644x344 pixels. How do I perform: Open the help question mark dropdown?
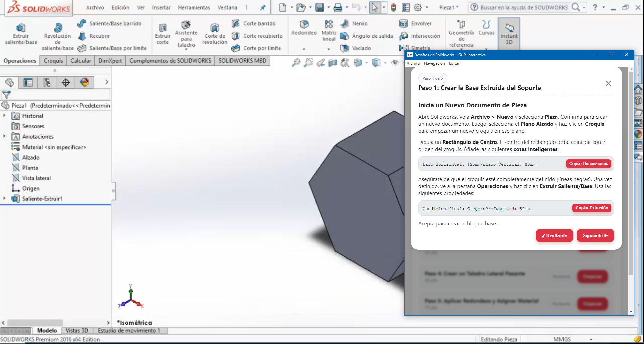pyautogui.click(x=604, y=7)
